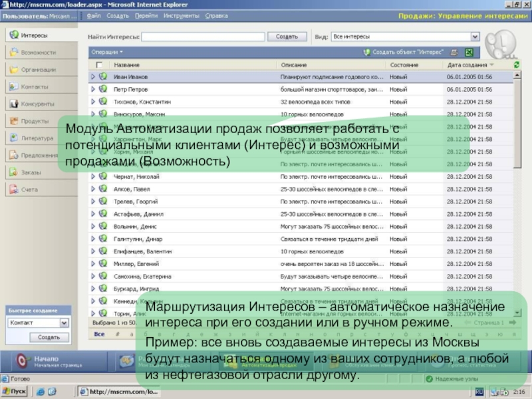This screenshot has width=532, height=399.
Task: Click the lead icon for Тихонов, Константин
Action: pyautogui.click(x=103, y=102)
